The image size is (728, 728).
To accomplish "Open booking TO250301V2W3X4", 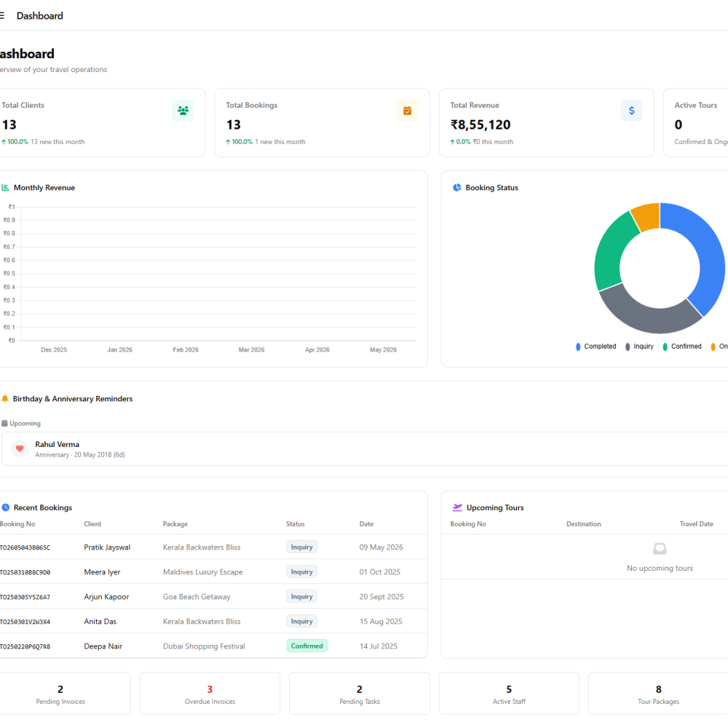I will 25,622.
